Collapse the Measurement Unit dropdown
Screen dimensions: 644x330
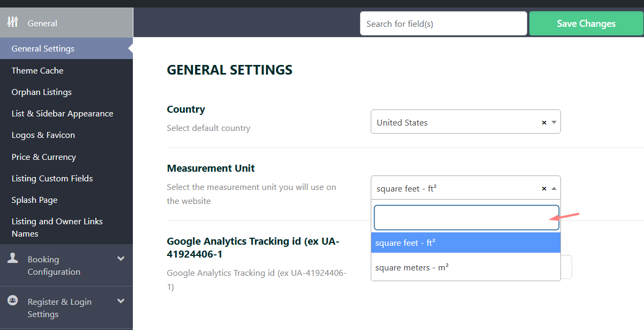pyautogui.click(x=554, y=188)
